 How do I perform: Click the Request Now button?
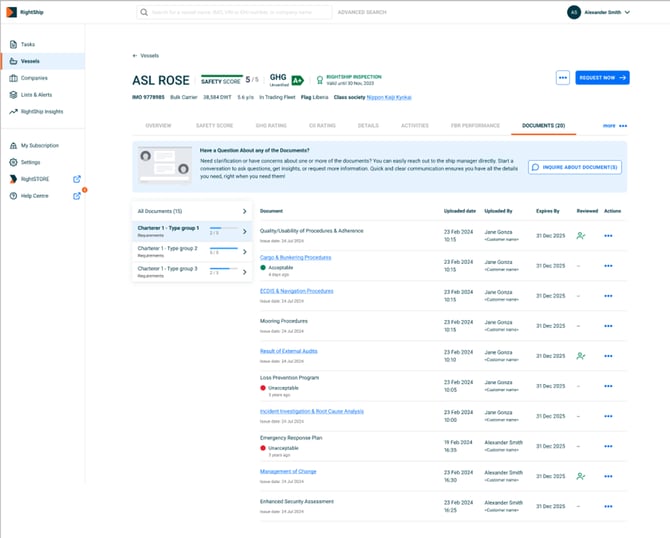point(602,77)
